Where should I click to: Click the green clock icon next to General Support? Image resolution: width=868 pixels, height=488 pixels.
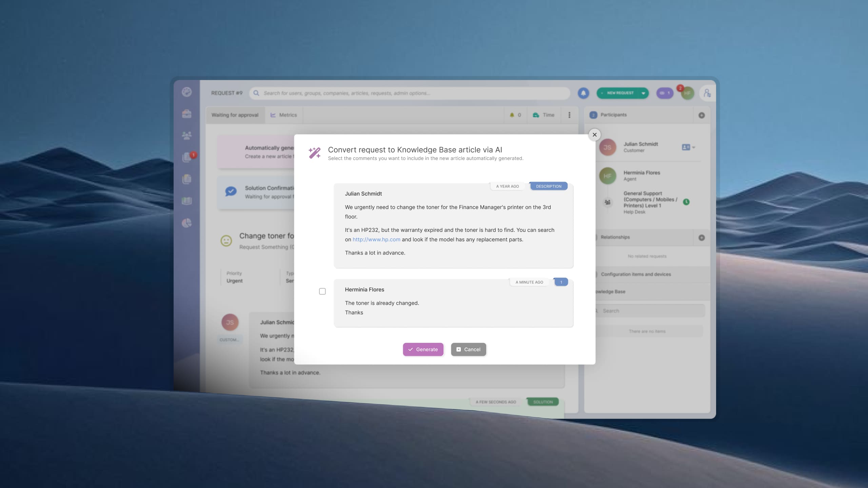tap(686, 202)
